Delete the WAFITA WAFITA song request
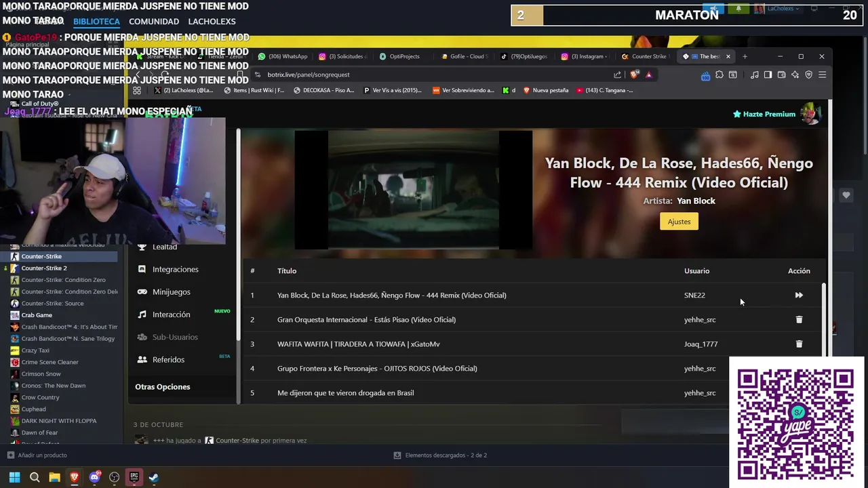This screenshot has width=868, height=488. coord(799,344)
